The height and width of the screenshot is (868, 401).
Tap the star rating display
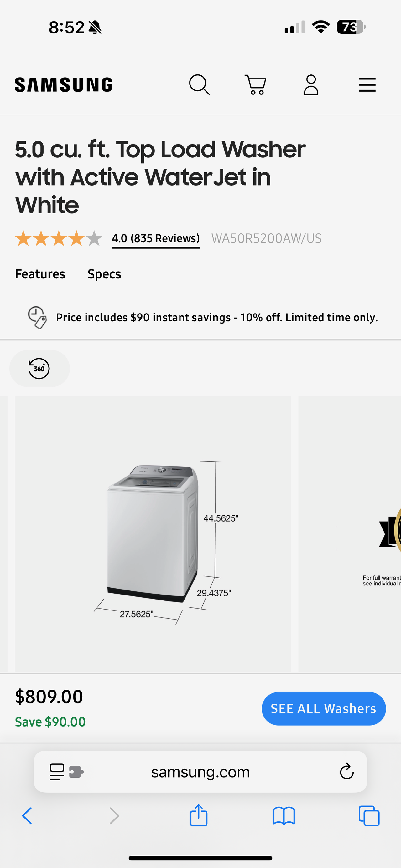(59, 238)
